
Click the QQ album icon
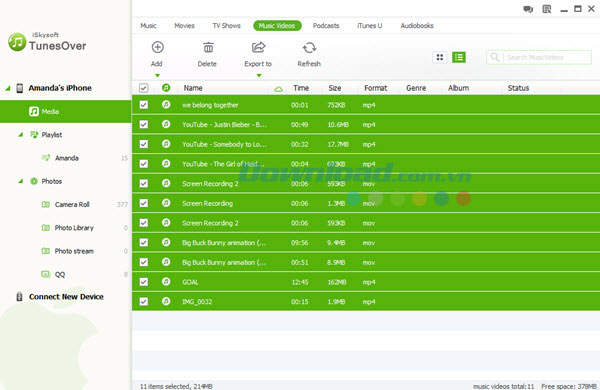pos(46,274)
